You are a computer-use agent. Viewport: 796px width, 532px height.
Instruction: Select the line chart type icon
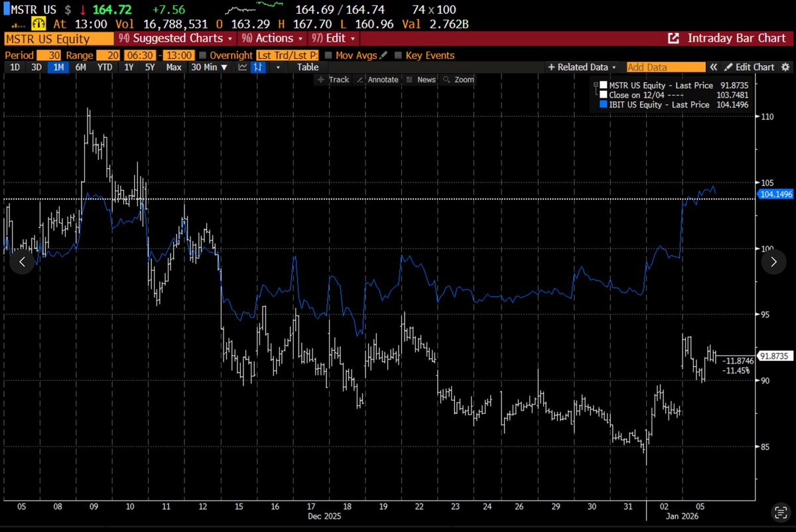tap(243, 67)
